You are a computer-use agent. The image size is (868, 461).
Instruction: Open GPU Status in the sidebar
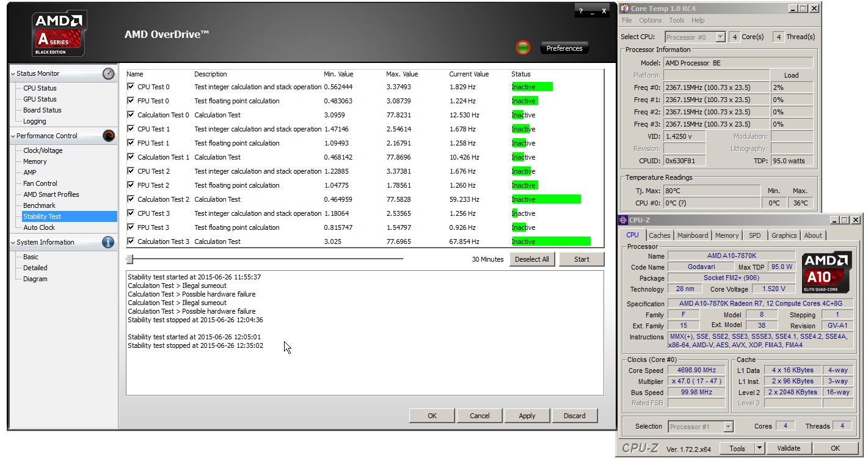(40, 99)
